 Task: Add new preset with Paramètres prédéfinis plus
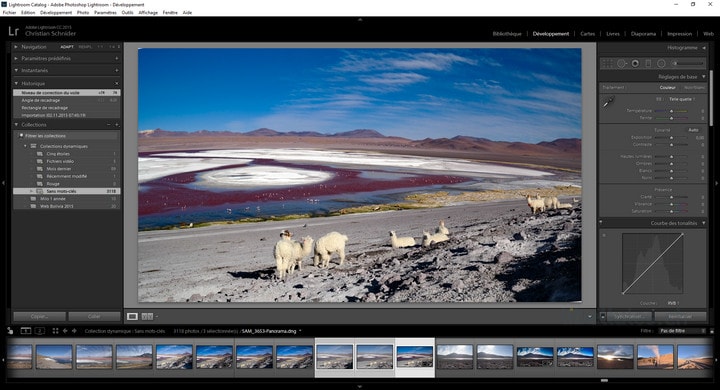click(117, 58)
